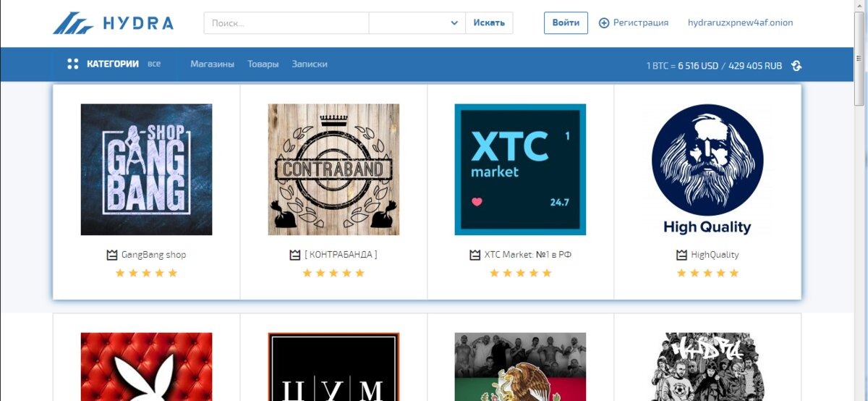Viewport: 868px width, 401px height.
Task: Click crown icon beside XTC Market
Action: coord(475,255)
